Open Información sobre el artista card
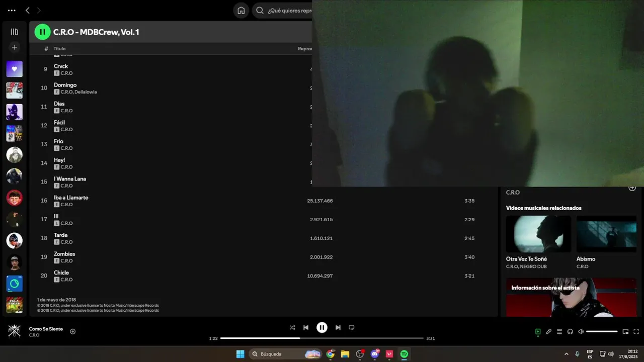Viewport: 644px width, 362px height. [571, 297]
